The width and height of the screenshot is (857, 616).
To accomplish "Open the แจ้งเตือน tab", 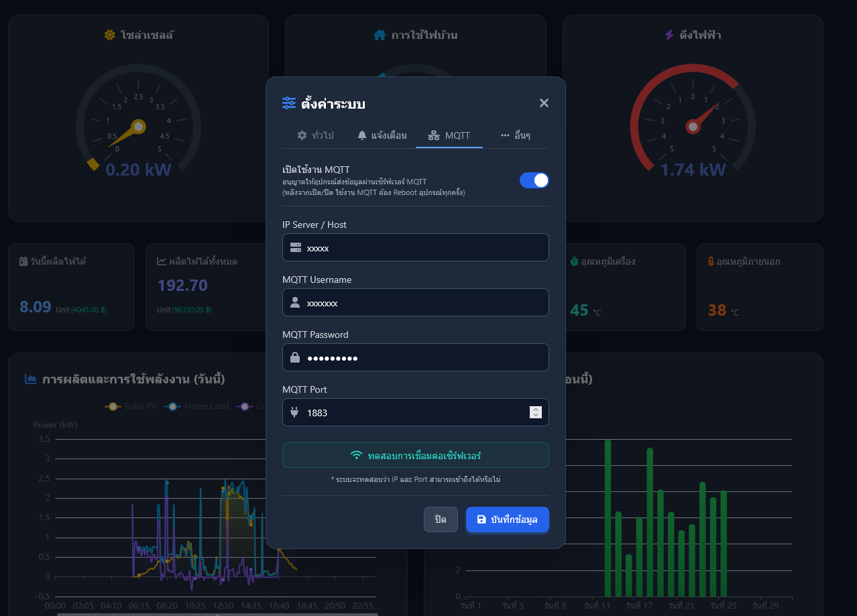I will pyautogui.click(x=382, y=135).
